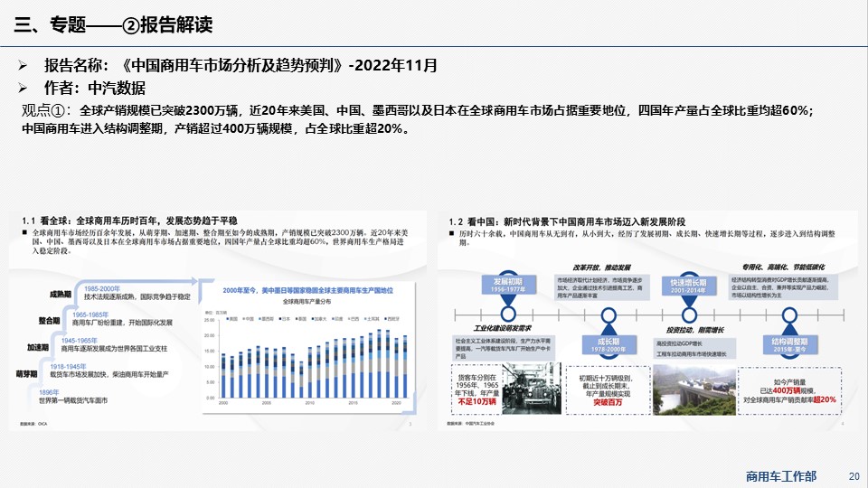Click the 专用化、高端化、节能低碳化 caption
Viewport: 868px width, 488px height.
(x=783, y=267)
